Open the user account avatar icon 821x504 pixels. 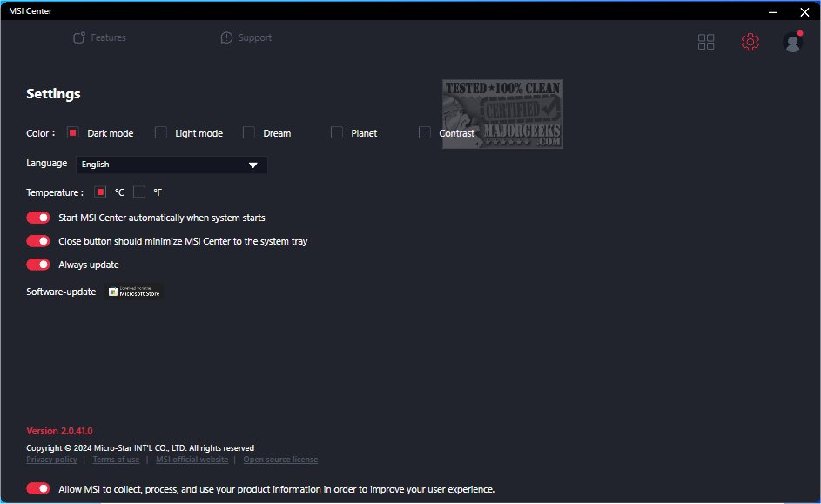click(x=793, y=42)
